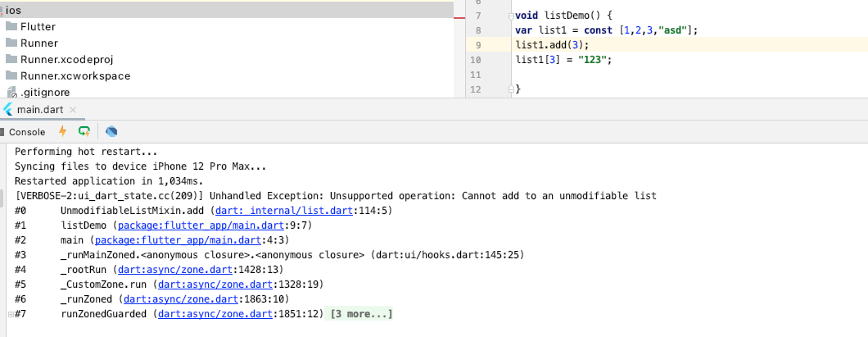Select the Runner.xcodeproj folder
Screen dimensions: 868x337
coord(66,59)
